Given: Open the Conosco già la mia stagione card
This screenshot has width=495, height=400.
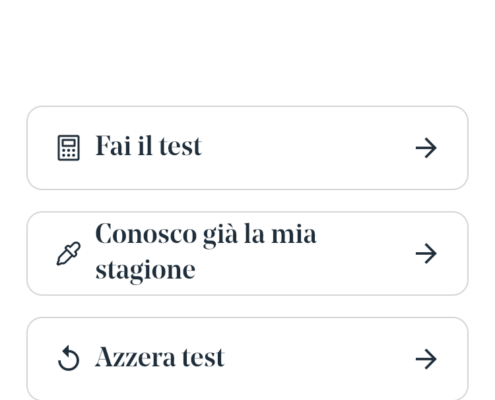Looking at the screenshot, I should pyautogui.click(x=248, y=253).
